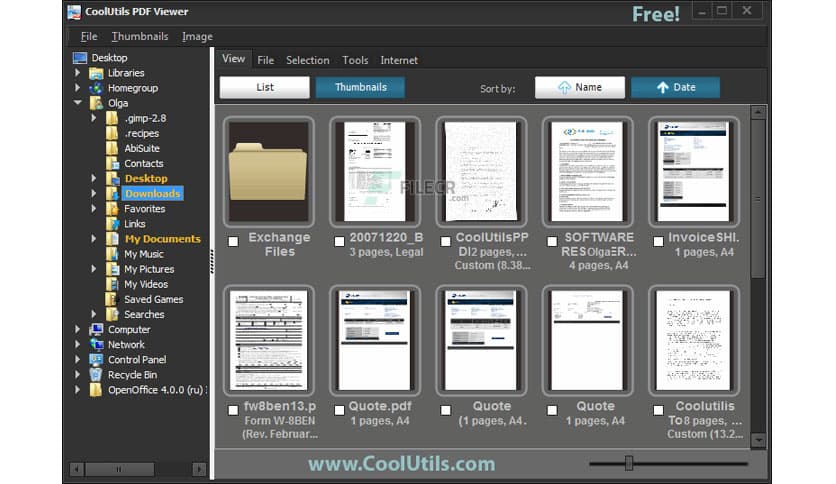Click the thumbnail pane vertical scrollbar thumb
This screenshot has width=836, height=484.
point(758,199)
